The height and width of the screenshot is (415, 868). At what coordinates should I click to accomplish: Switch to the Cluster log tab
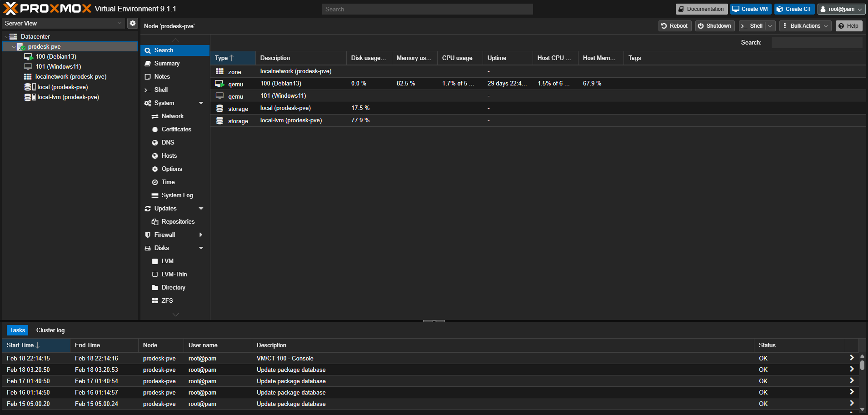point(50,330)
